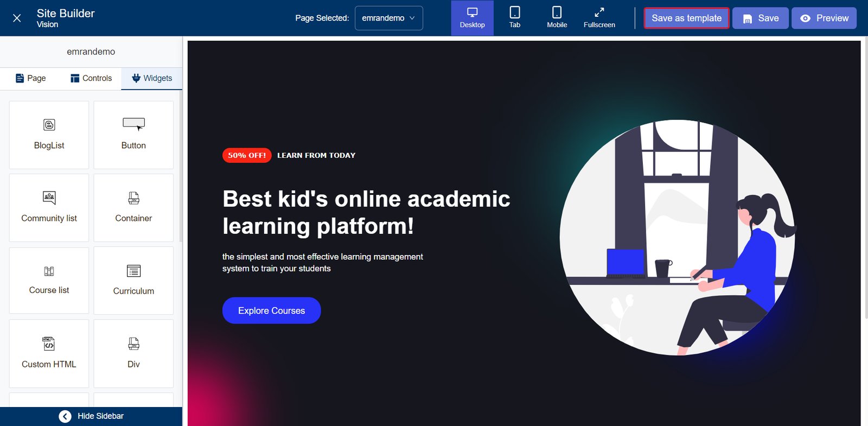Switch to Tab view mode

pos(515,18)
